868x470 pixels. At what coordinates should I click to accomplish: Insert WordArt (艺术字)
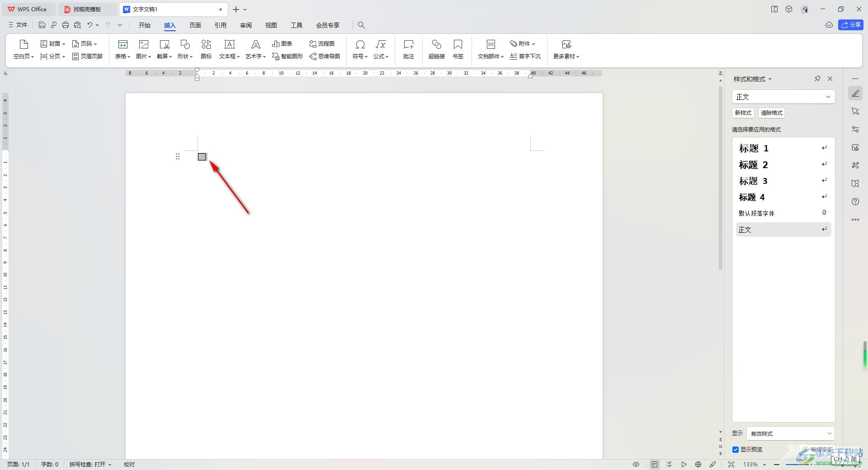[255, 49]
